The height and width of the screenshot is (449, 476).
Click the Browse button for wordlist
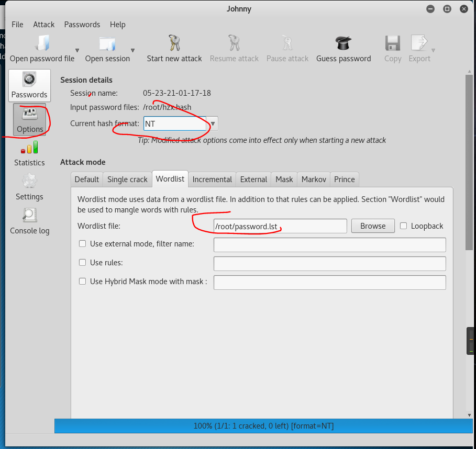coord(373,226)
